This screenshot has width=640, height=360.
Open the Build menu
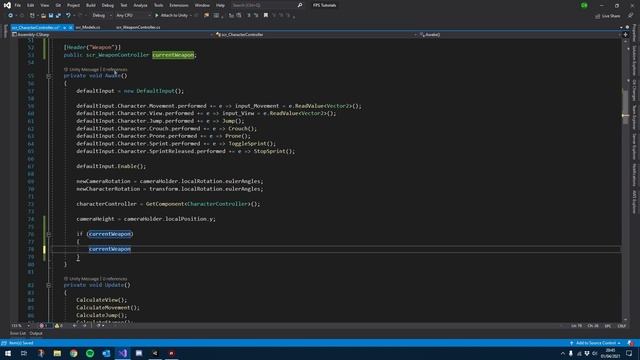coord(91,5)
